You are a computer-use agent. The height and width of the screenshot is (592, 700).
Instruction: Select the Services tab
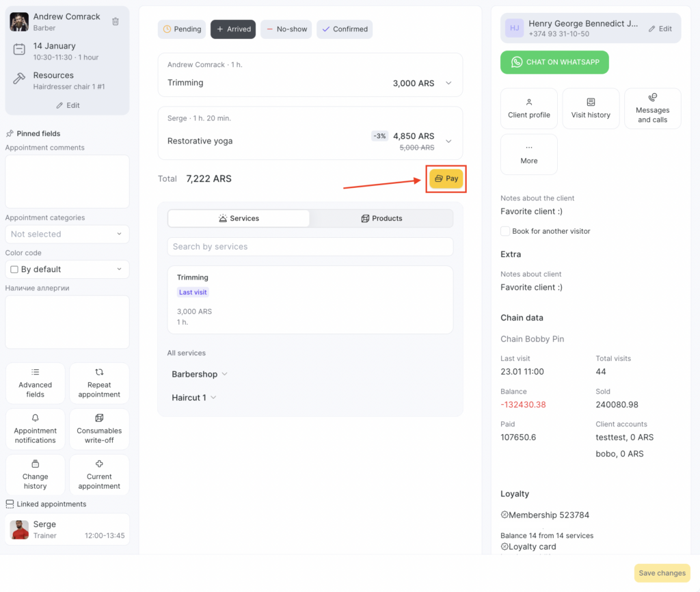tap(239, 219)
